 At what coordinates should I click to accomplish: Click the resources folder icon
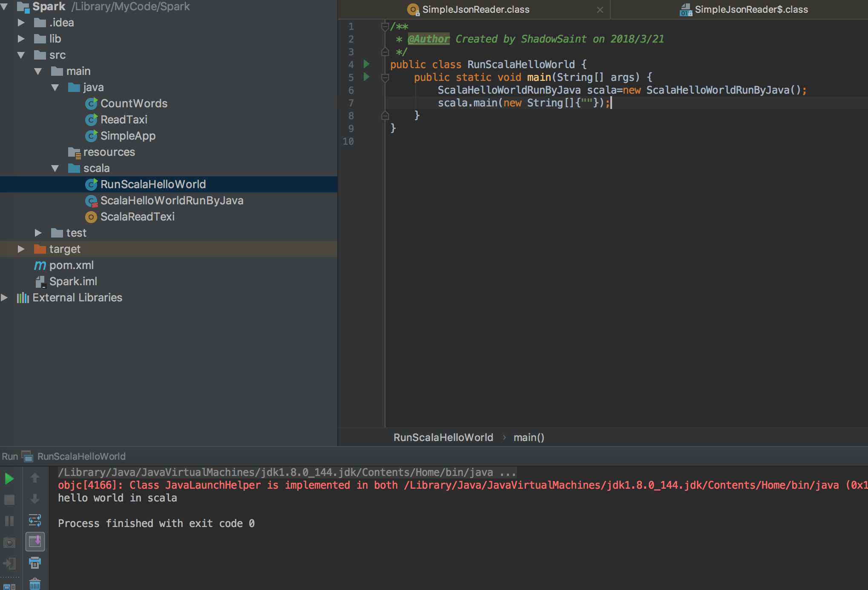74,152
